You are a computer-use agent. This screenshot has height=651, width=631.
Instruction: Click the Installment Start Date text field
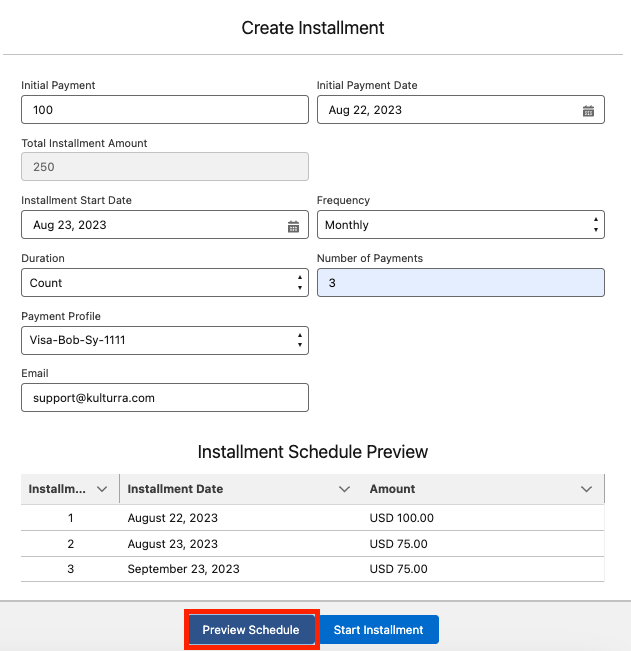[x=150, y=225]
